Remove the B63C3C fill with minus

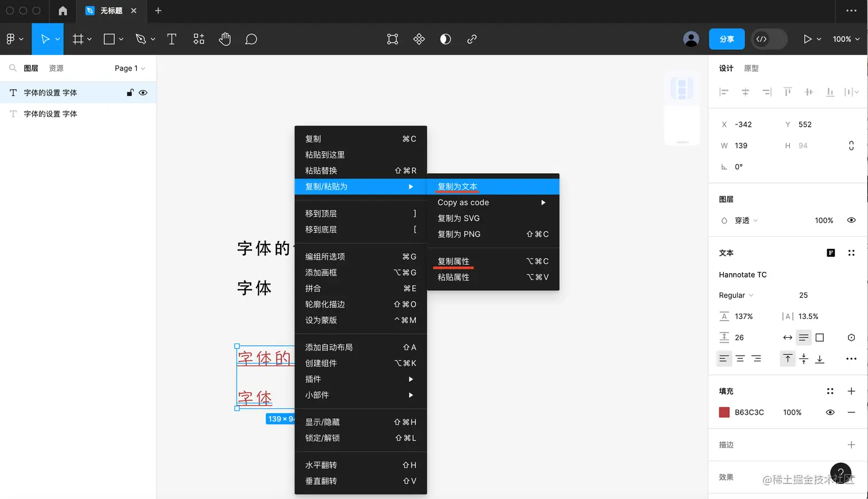click(851, 412)
